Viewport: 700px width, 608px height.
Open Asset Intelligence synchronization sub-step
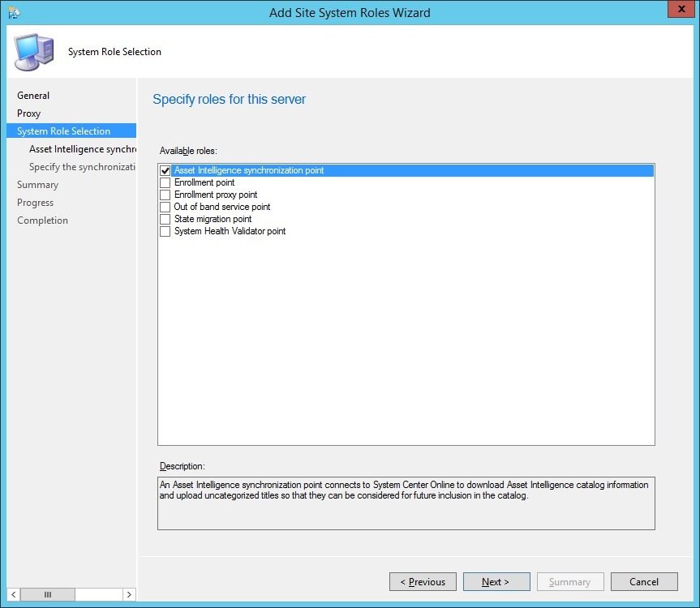tap(83, 149)
